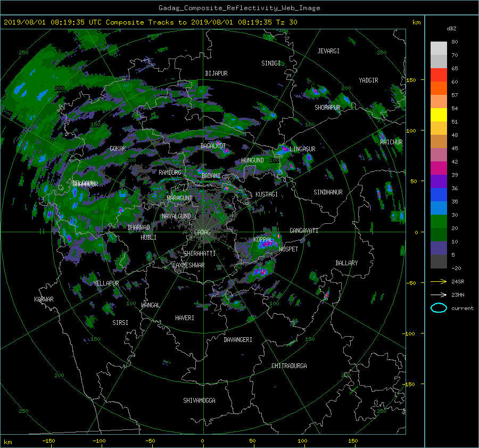
Task: Click the 23MN white arrow legend icon
Action: [x=439, y=295]
